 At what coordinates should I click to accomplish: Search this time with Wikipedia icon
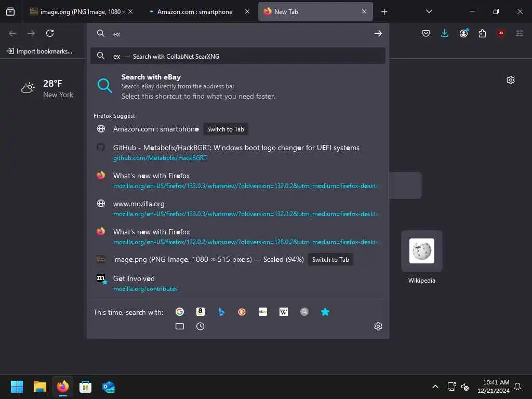click(x=284, y=312)
